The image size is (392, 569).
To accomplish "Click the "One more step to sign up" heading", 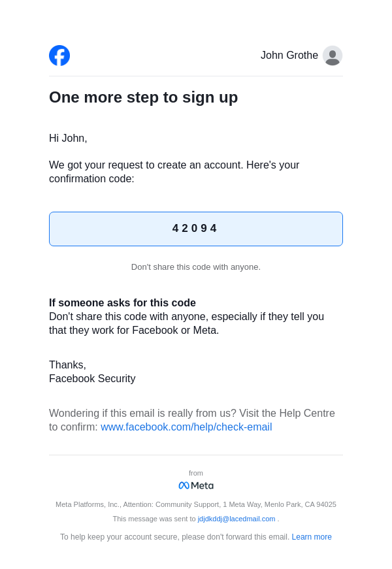I will click(143, 97).
